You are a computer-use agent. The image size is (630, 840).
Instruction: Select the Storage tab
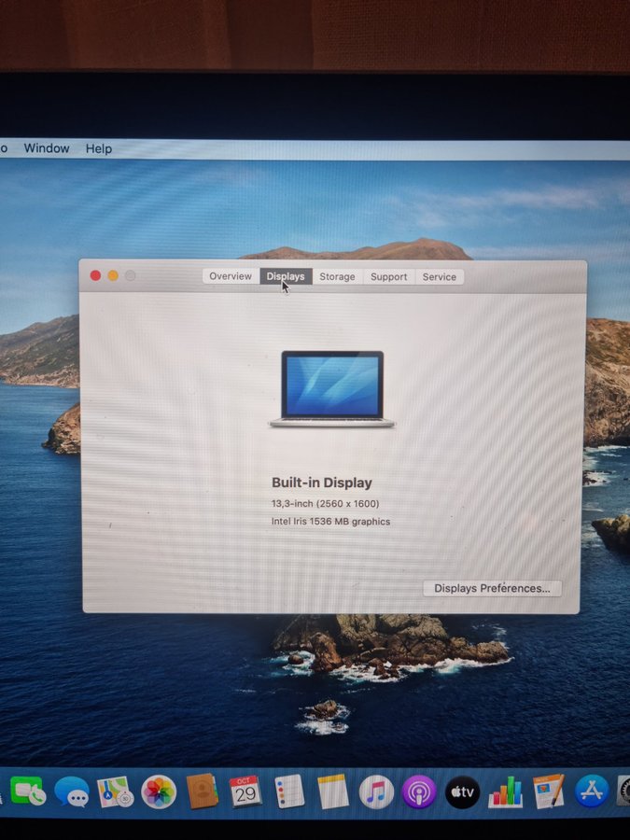[x=337, y=276]
